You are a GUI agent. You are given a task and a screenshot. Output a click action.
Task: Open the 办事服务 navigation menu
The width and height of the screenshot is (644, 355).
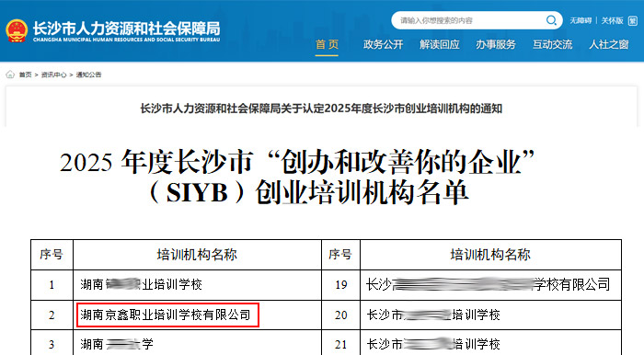click(x=496, y=44)
